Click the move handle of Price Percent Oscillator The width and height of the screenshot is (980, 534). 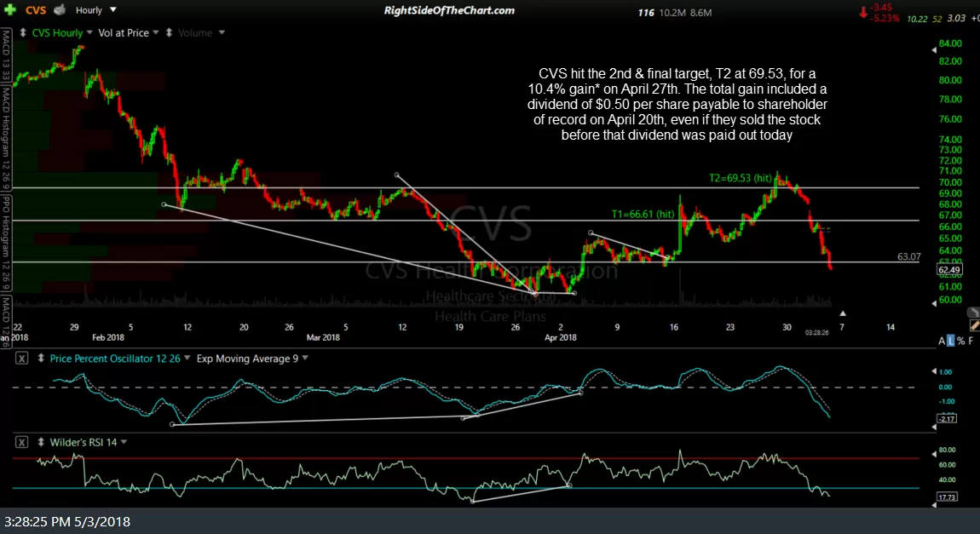pyautogui.click(x=41, y=359)
